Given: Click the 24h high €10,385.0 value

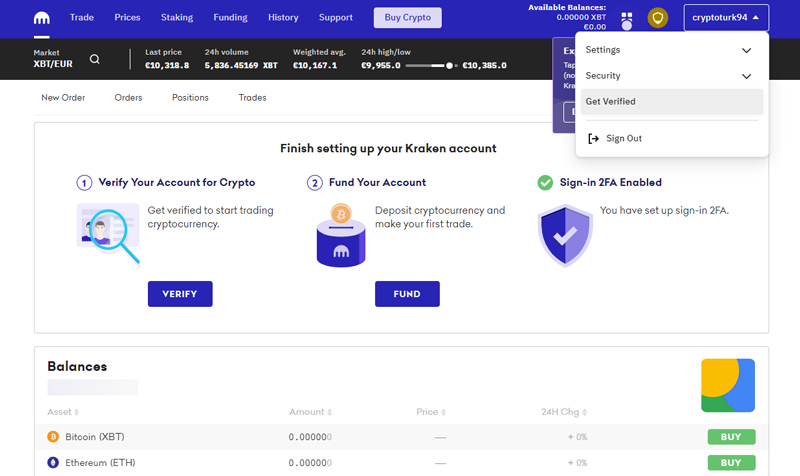Looking at the screenshot, I should pos(484,65).
